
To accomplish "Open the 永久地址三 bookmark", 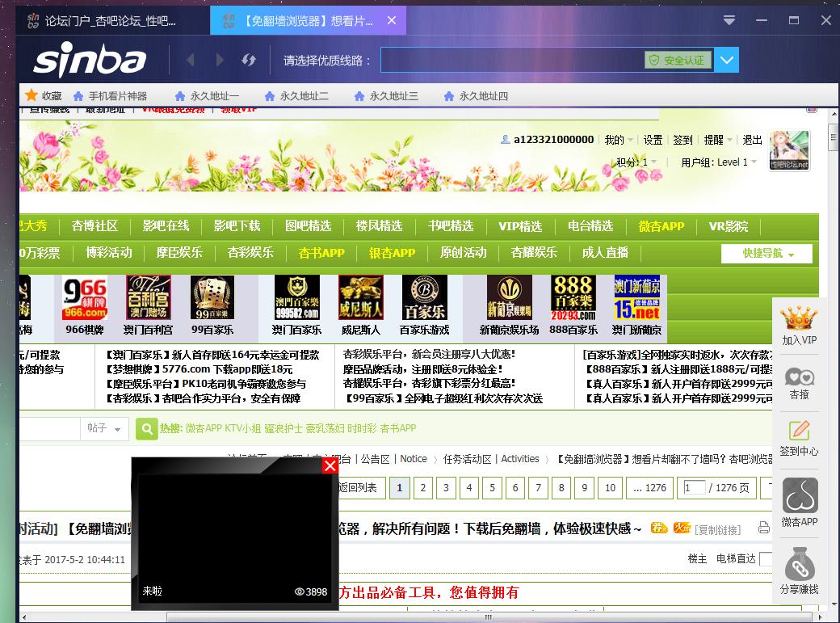I will tap(386, 96).
